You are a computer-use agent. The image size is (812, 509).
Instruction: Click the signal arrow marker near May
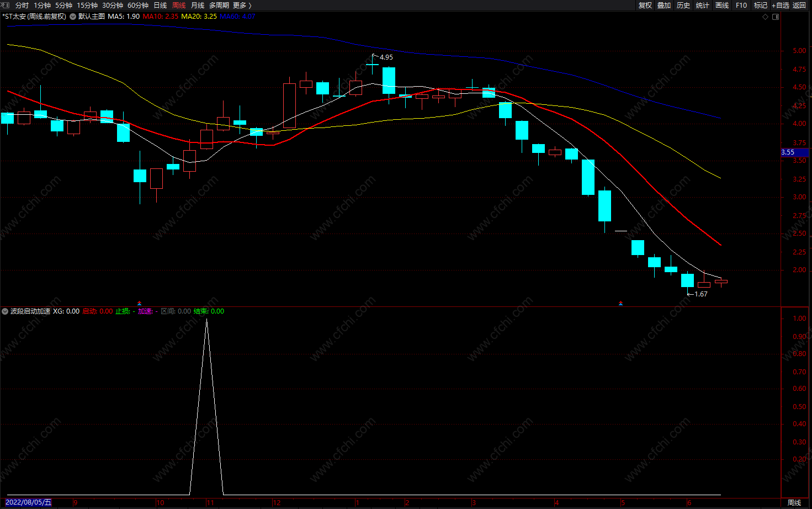pyautogui.click(x=620, y=303)
